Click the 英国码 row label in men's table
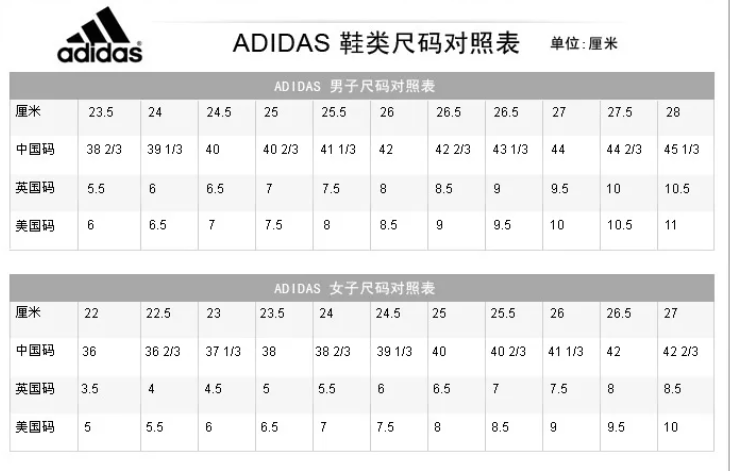Image resolution: width=730 pixels, height=471 pixels. (35, 187)
